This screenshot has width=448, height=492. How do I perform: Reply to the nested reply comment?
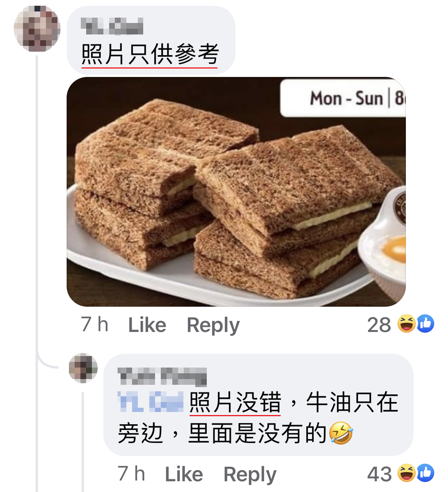[x=250, y=475]
